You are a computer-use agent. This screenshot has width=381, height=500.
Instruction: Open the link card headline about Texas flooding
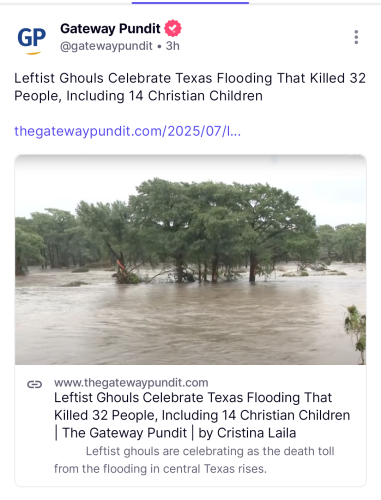202,415
